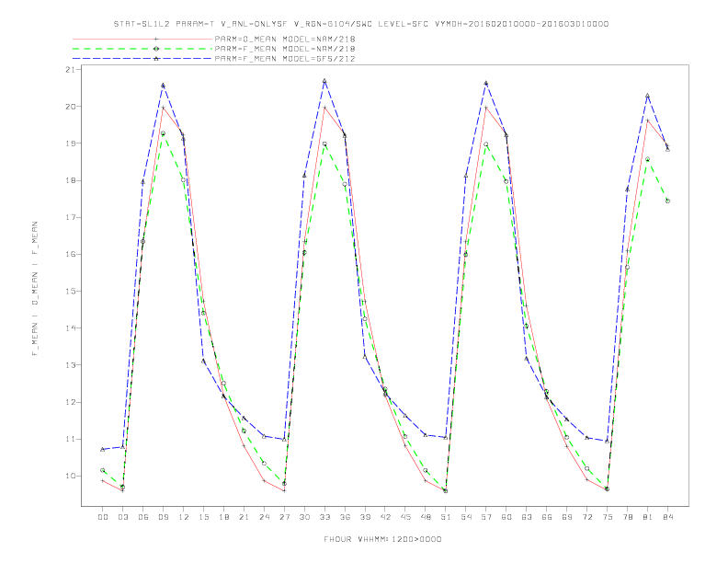This screenshot has height=563, width=728.
Task: Click x-axis tick label 36
Action: [345, 517]
